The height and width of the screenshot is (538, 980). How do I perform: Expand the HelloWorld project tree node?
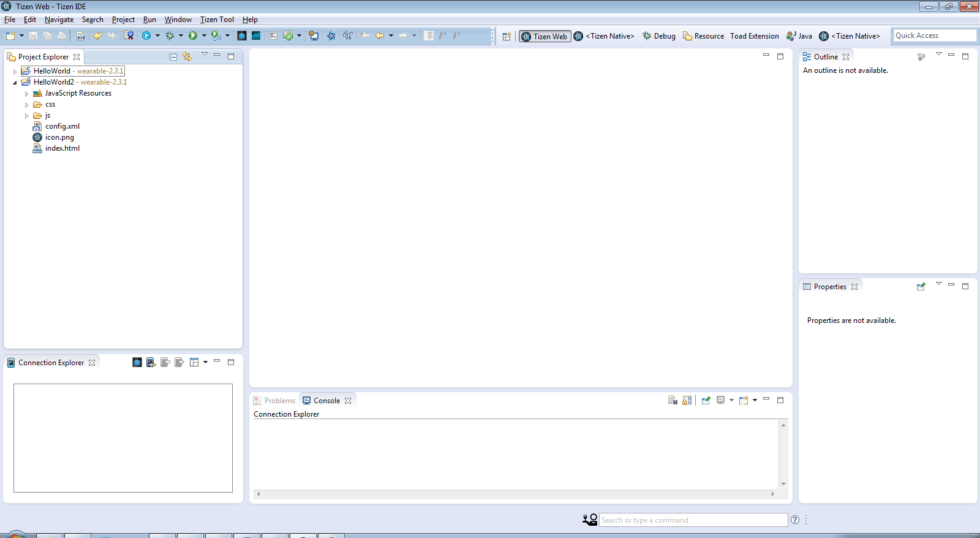pos(15,72)
